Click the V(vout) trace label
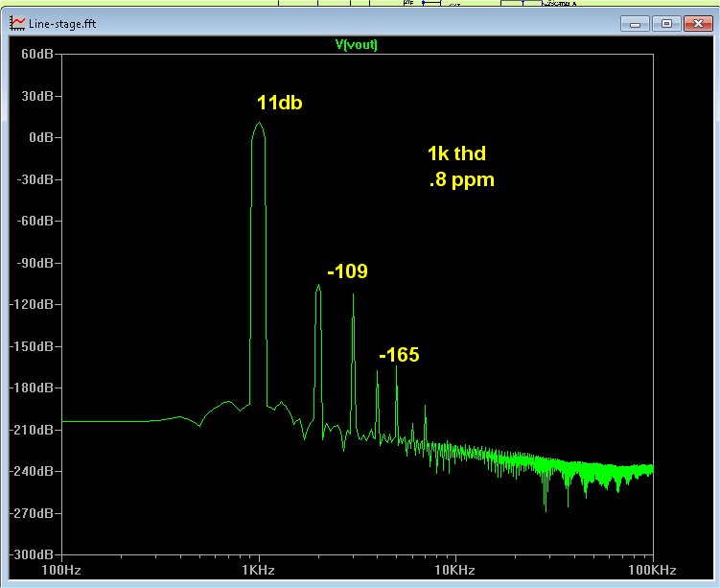This screenshot has height=588, width=720. (x=357, y=44)
